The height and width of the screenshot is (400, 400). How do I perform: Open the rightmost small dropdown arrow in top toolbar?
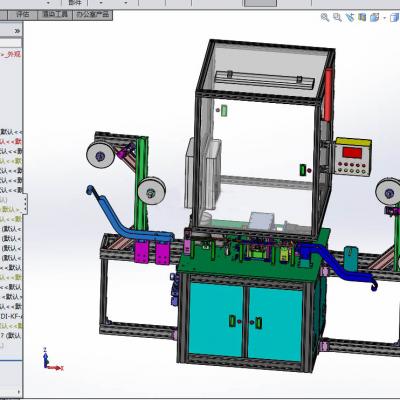pyautogui.click(x=126, y=3)
